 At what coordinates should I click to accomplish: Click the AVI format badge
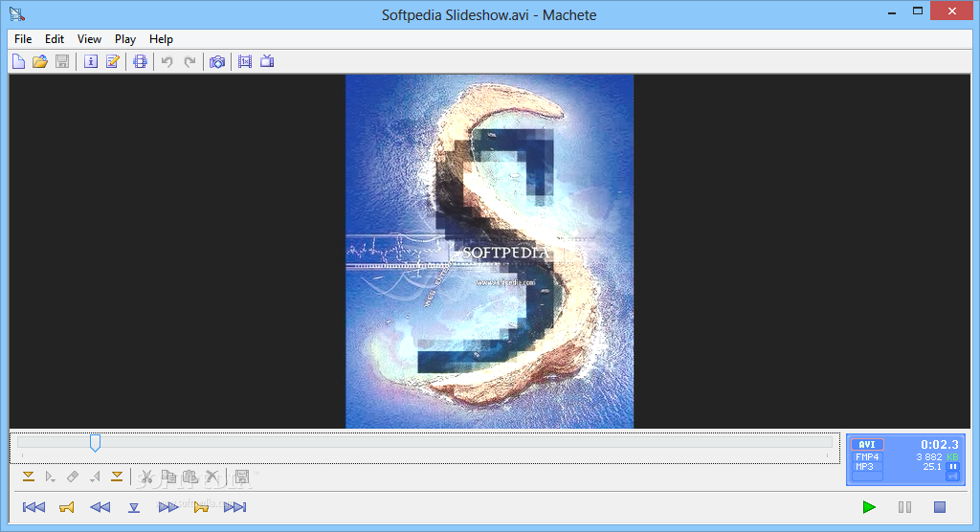(x=867, y=445)
